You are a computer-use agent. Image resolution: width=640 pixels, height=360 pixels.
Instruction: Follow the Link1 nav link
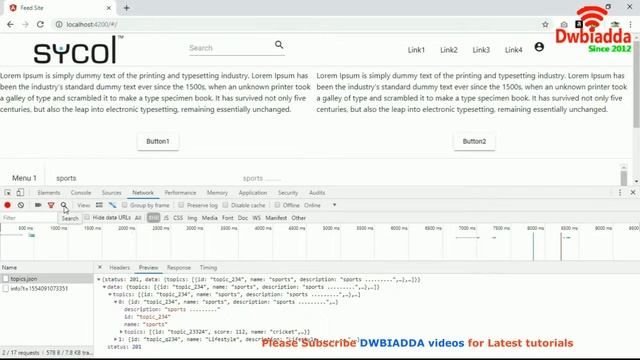416,50
